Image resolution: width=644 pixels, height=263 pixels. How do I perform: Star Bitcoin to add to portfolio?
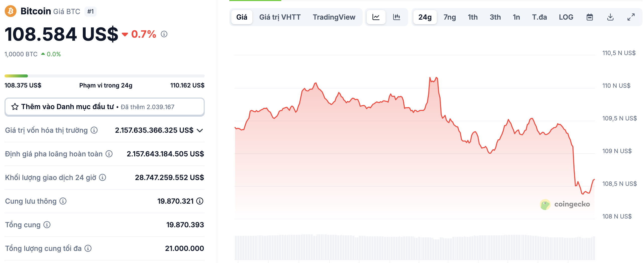15,107
